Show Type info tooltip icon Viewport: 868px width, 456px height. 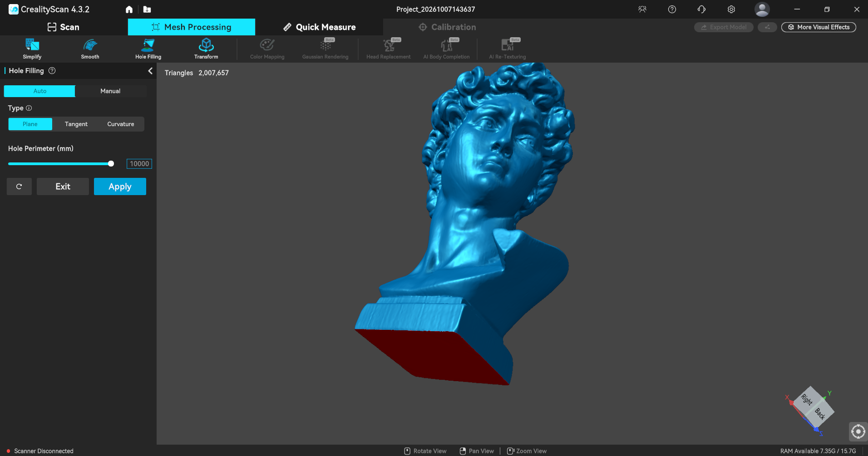pos(29,108)
